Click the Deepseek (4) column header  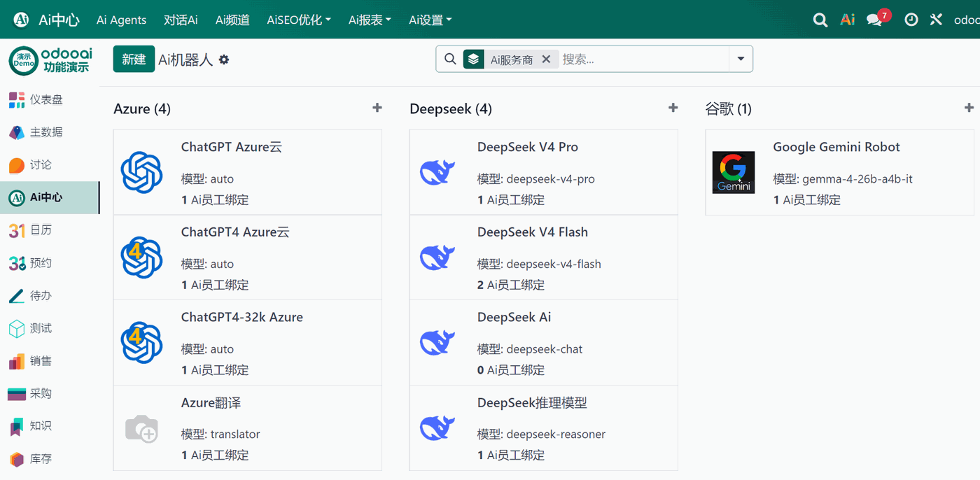(451, 108)
